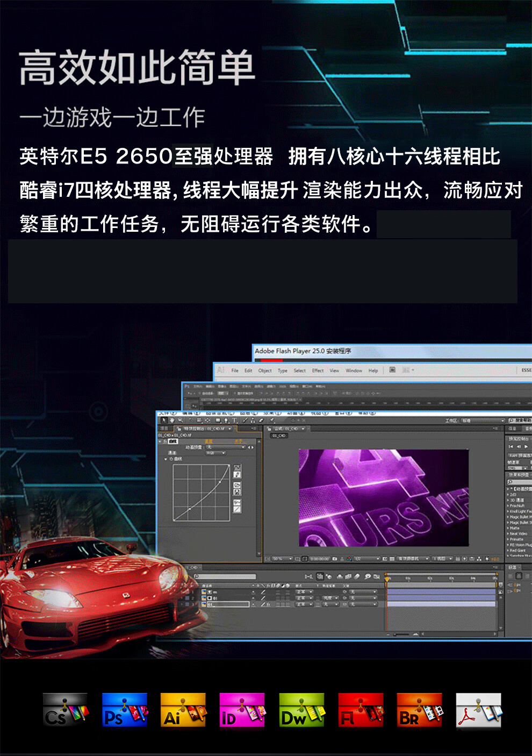Click the RGB channels icon under the preview

(349, 559)
